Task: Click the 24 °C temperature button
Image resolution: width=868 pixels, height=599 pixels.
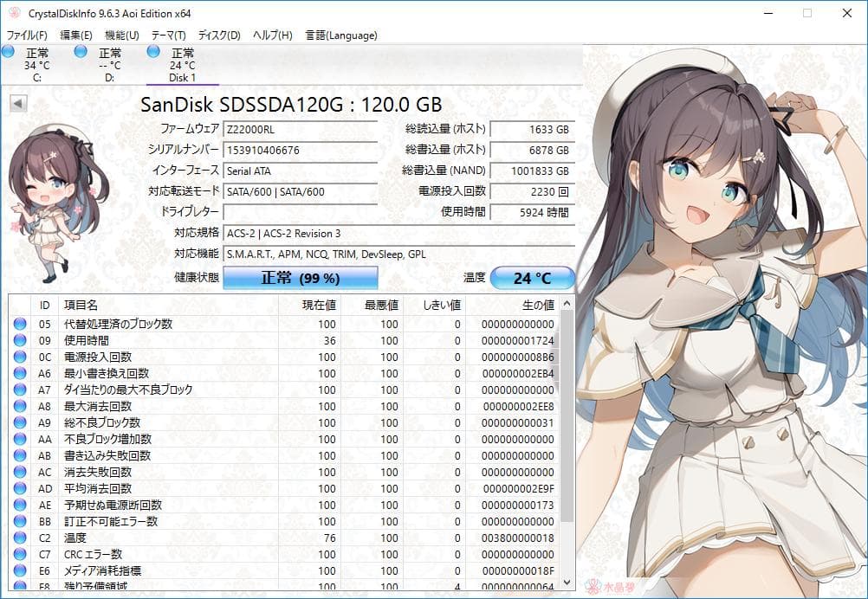Action: point(532,277)
